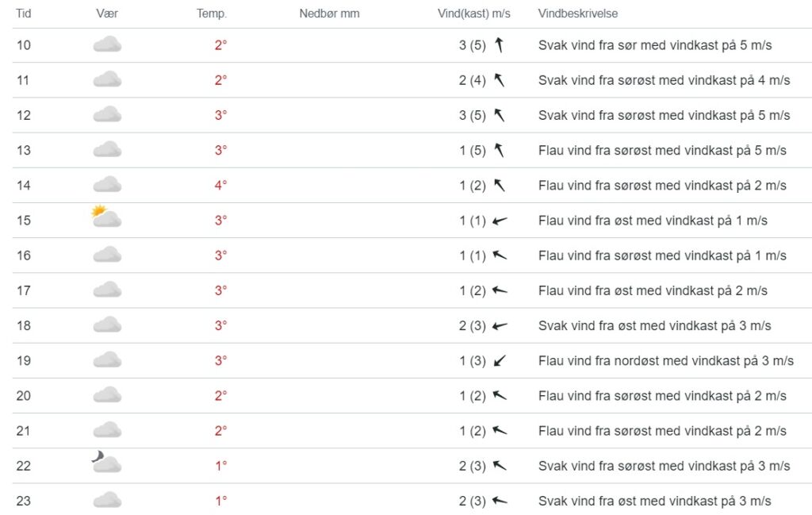Click the hour 12 time cell
The height and width of the screenshot is (515, 812).
pyautogui.click(x=24, y=115)
